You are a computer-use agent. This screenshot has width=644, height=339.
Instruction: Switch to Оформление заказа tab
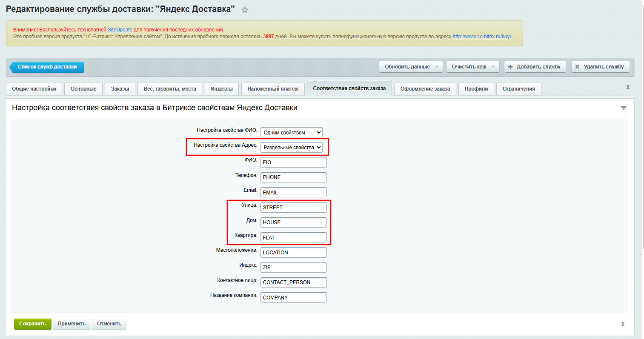pos(425,89)
